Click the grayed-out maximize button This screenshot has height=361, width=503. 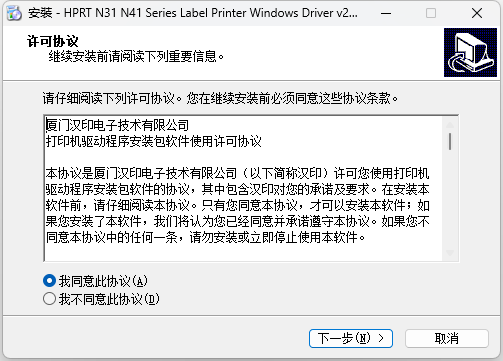click(x=431, y=13)
